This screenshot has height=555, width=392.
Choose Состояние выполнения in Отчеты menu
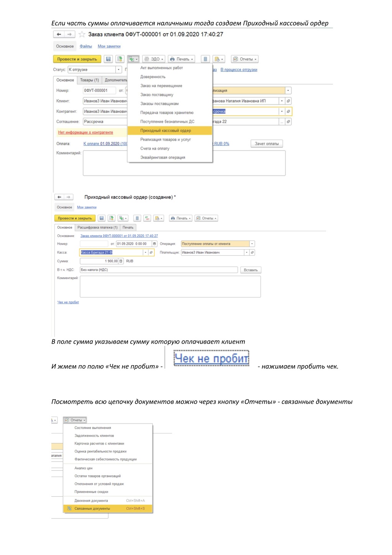[x=108, y=428]
